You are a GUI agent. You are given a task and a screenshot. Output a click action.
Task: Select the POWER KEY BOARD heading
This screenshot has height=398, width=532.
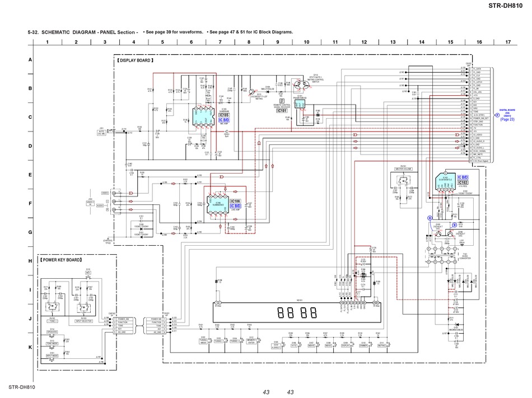pos(61,260)
